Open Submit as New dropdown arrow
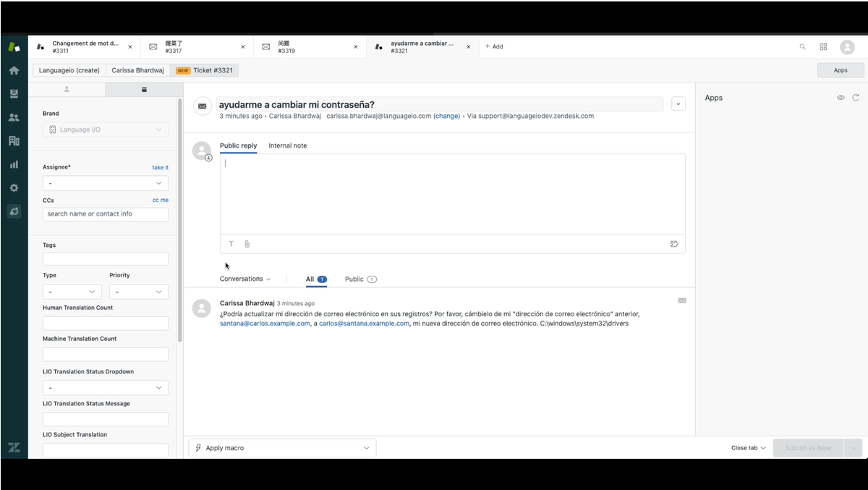This screenshot has width=868, height=490. coord(854,448)
